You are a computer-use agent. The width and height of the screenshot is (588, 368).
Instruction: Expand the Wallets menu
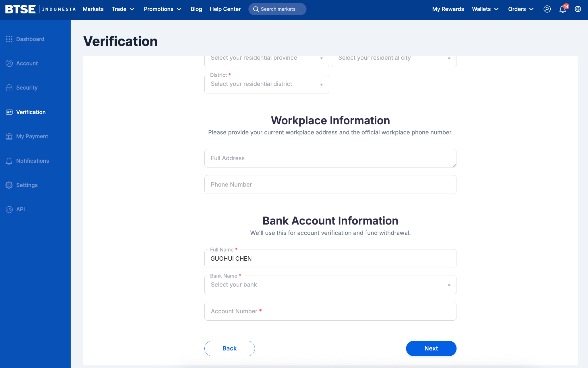tap(485, 9)
